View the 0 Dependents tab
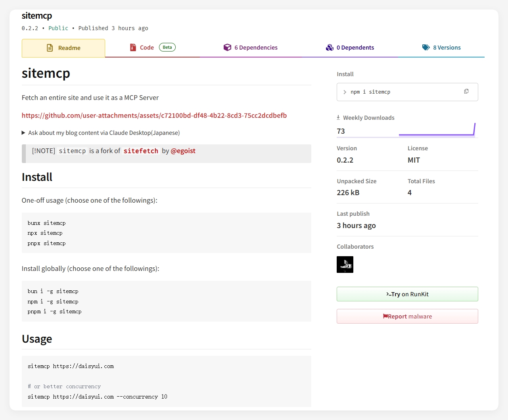The height and width of the screenshot is (420, 508). click(x=350, y=48)
